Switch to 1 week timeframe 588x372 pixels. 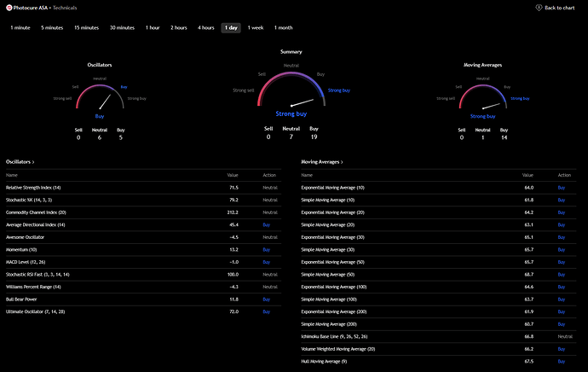pos(256,27)
